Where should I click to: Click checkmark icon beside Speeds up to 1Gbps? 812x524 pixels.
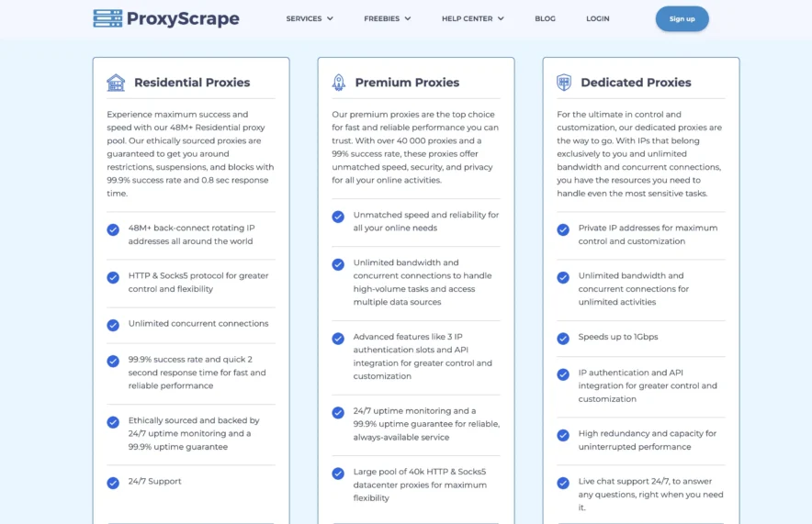pyautogui.click(x=563, y=338)
